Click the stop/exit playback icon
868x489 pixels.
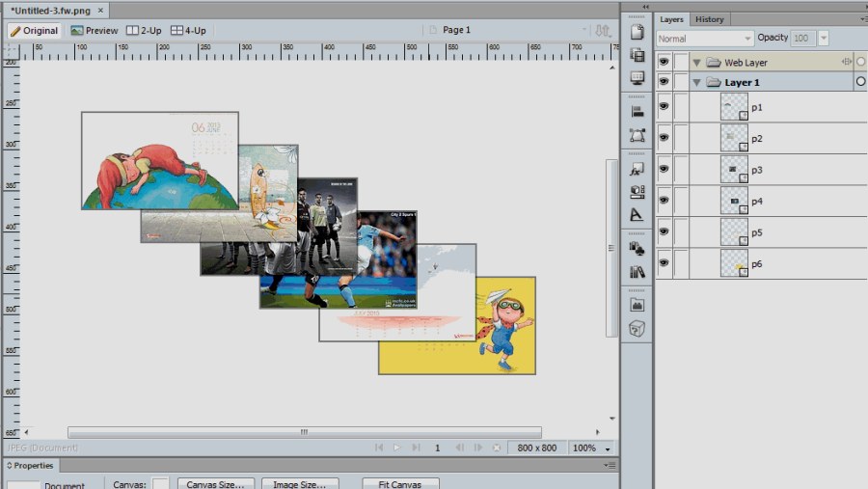click(497, 448)
